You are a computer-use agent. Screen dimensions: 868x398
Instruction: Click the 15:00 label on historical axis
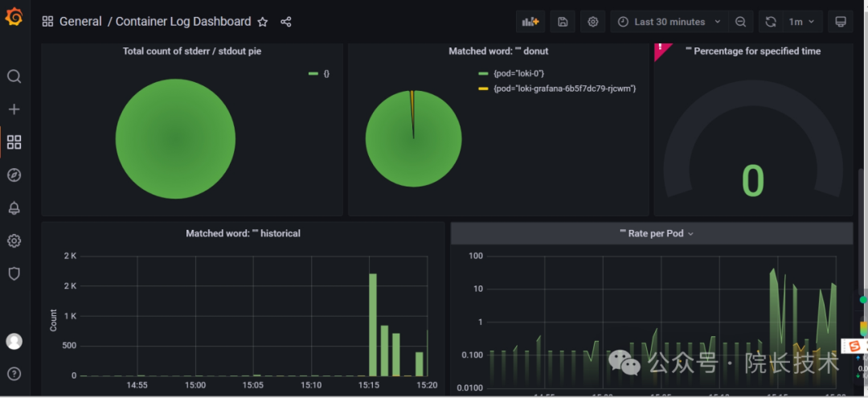tap(194, 384)
